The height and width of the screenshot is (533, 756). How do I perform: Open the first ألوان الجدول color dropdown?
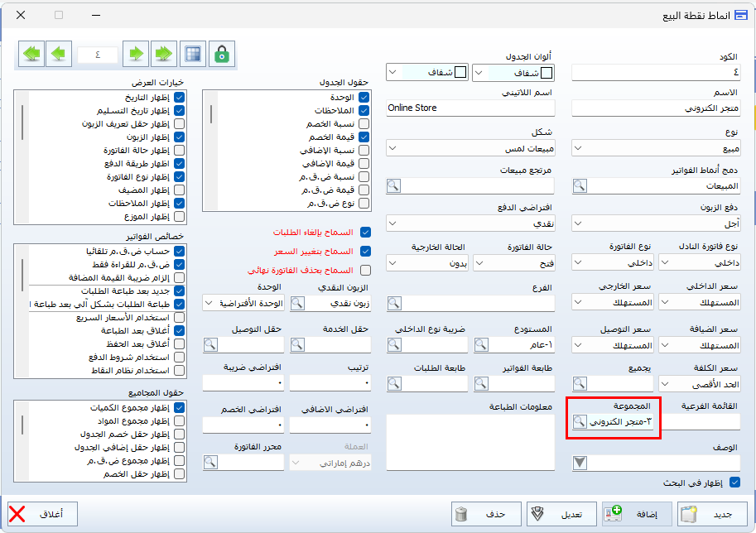[x=513, y=73]
